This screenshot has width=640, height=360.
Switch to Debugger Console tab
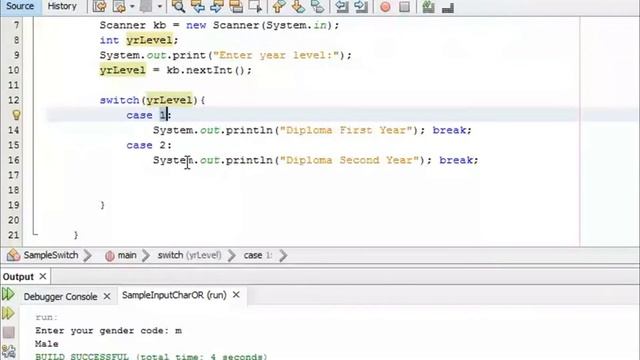pos(60,296)
